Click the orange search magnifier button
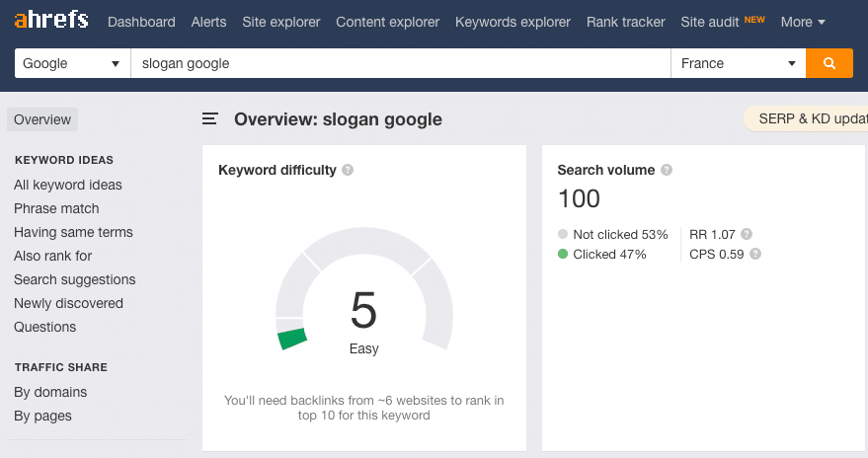This screenshot has height=458, width=868. point(829,63)
